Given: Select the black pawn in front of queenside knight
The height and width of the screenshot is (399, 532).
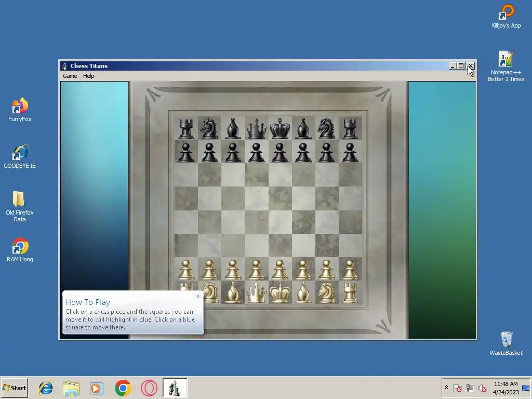Looking at the screenshot, I should [209, 152].
